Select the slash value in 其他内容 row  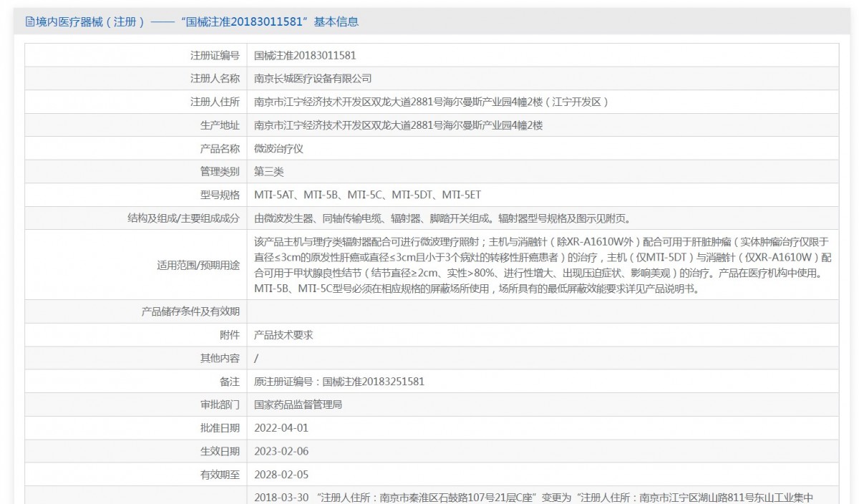point(257,358)
